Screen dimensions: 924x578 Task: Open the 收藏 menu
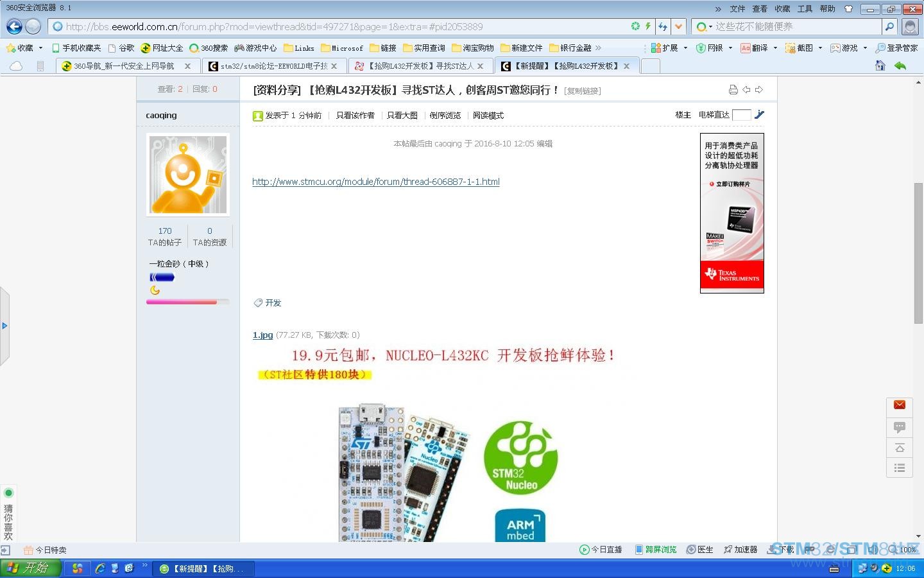pos(782,9)
